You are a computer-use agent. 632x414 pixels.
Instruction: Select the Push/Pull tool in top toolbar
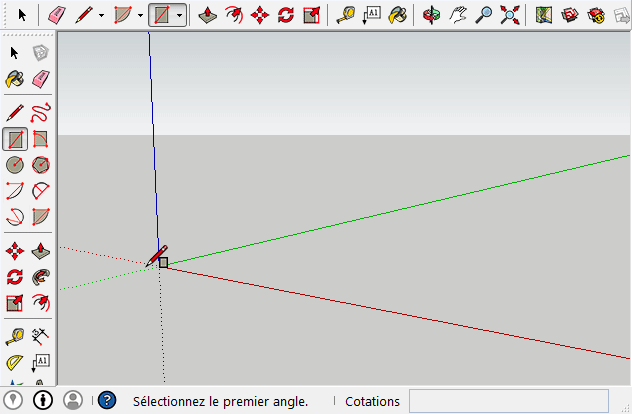point(207,15)
